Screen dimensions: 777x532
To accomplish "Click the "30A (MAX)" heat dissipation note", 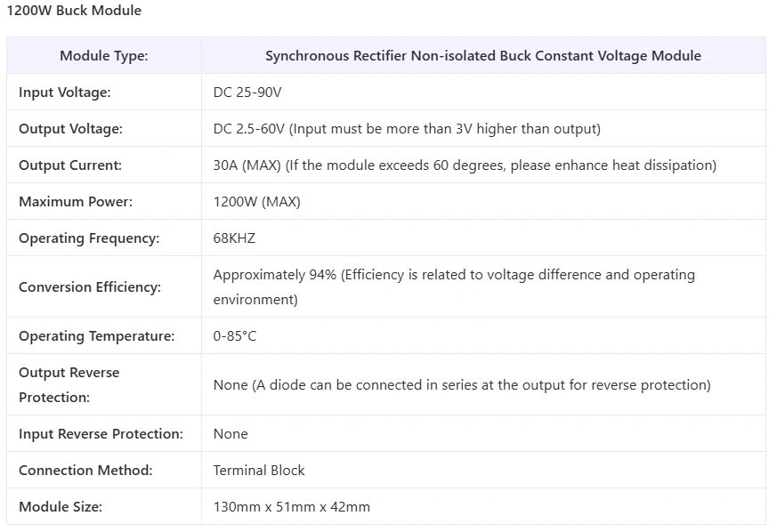I will (x=465, y=165).
